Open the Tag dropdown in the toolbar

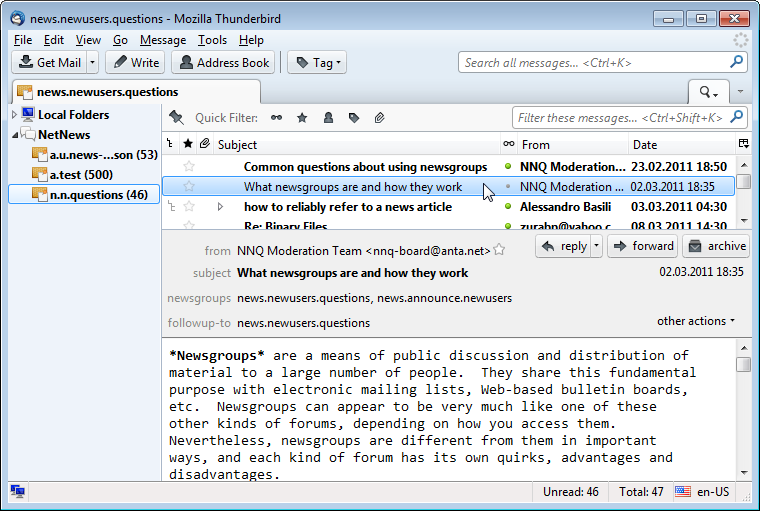pyautogui.click(x=316, y=63)
